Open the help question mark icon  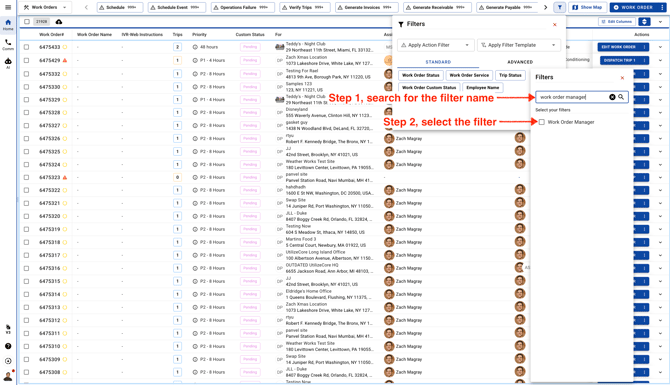(8, 346)
